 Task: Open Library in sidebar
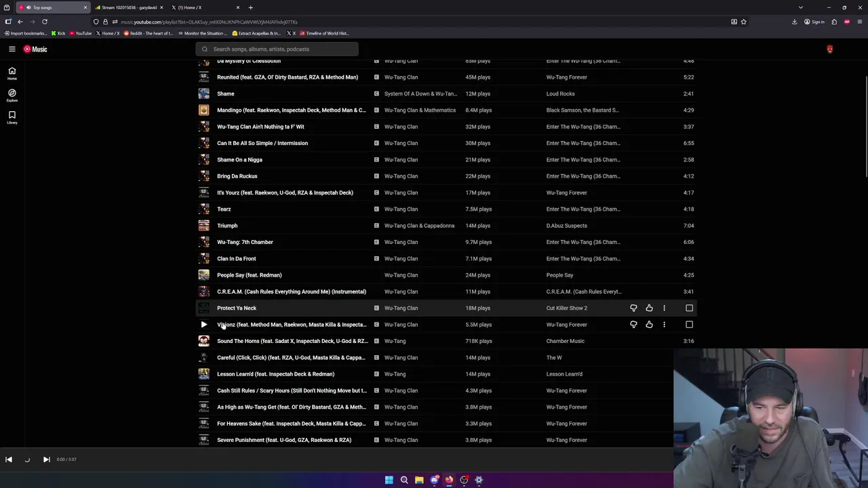coord(12,117)
